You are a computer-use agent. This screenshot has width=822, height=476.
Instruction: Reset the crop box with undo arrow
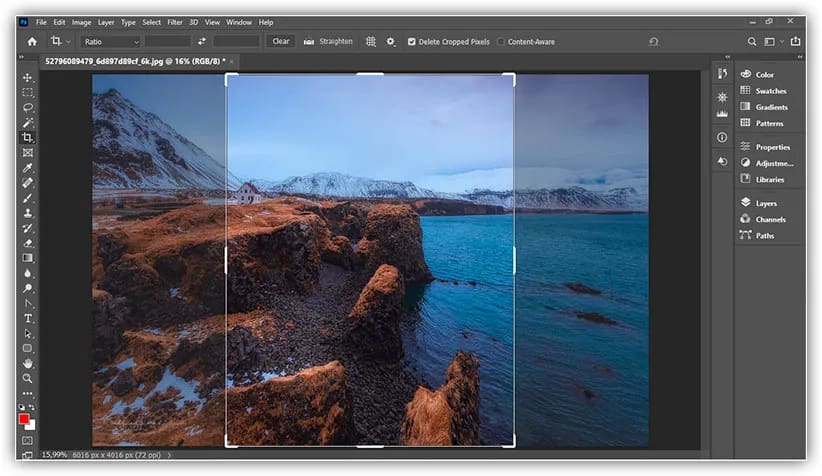[653, 41]
